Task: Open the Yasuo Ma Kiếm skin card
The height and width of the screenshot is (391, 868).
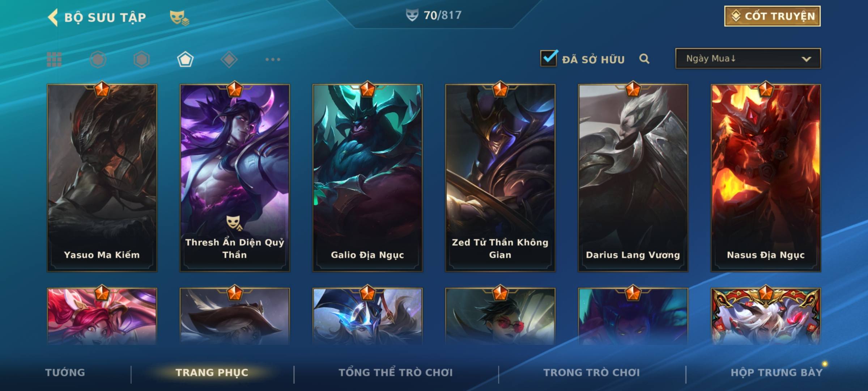Action: point(102,178)
